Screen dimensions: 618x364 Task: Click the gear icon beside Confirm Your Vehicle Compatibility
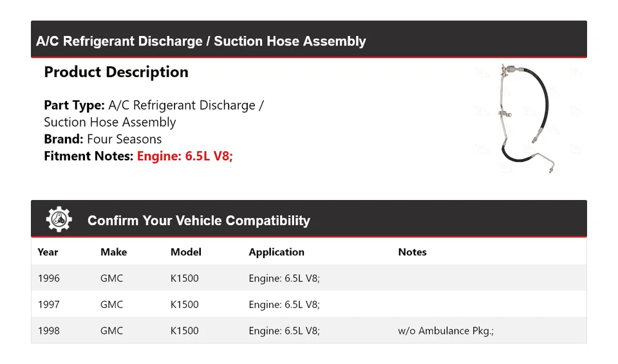point(59,219)
